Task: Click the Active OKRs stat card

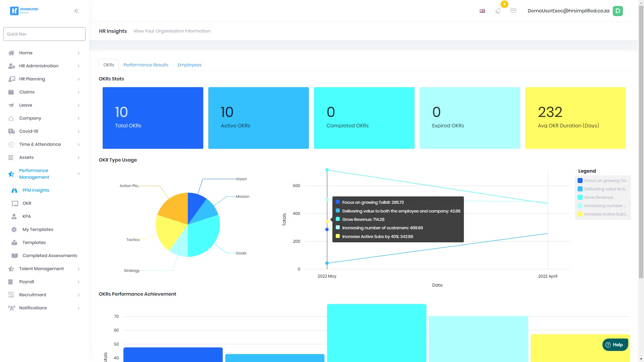Action: 258,118
